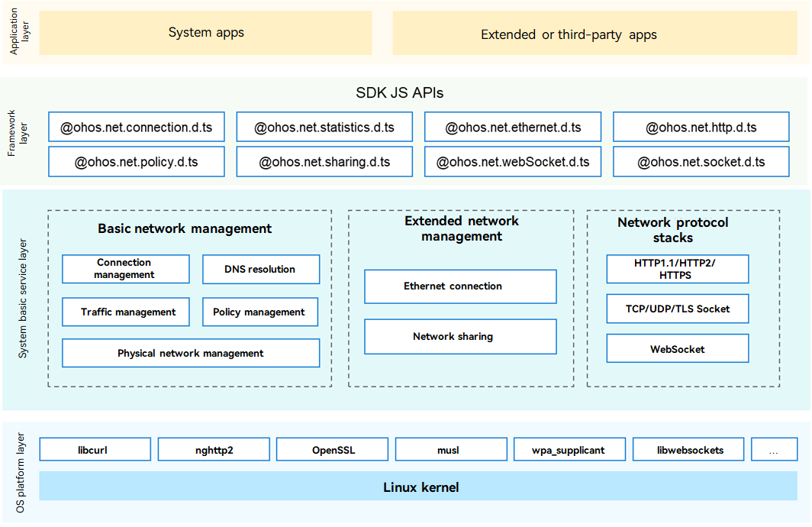Select the Ethernet connection box
The height and width of the screenshot is (527, 812).
[460, 286]
